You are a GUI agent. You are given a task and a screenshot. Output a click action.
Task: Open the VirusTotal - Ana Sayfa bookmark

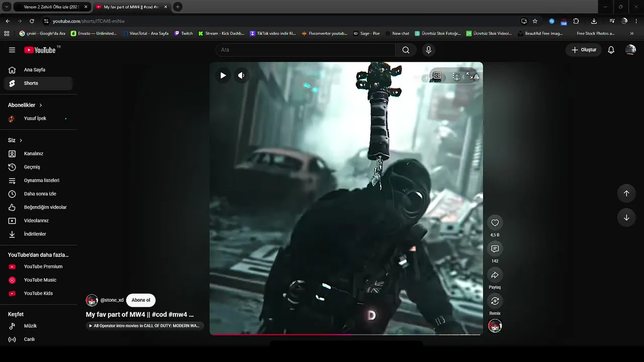click(146, 33)
